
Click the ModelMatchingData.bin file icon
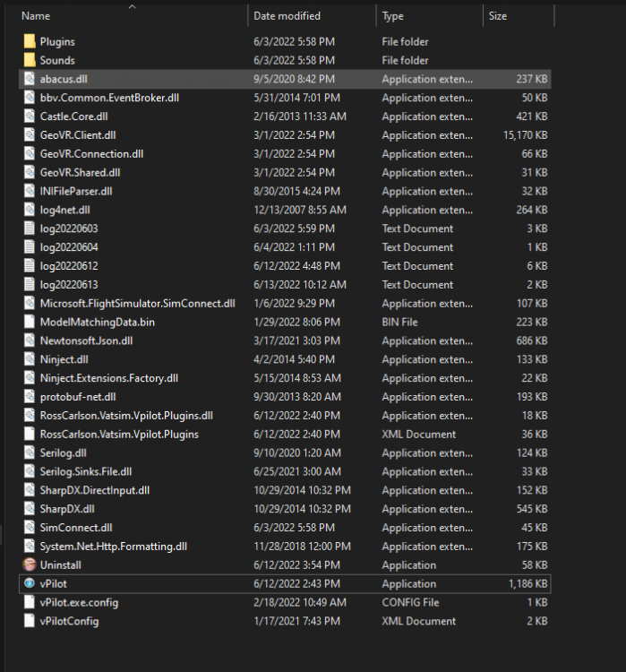(30, 322)
